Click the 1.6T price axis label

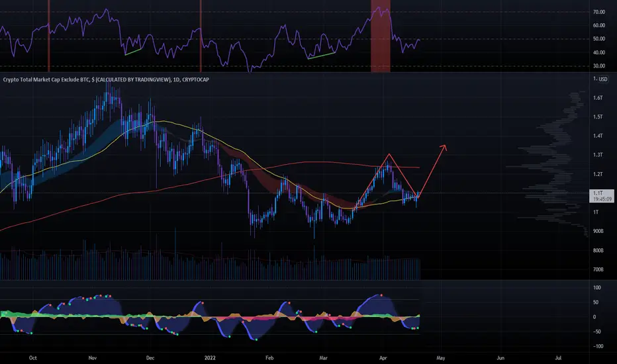point(598,97)
